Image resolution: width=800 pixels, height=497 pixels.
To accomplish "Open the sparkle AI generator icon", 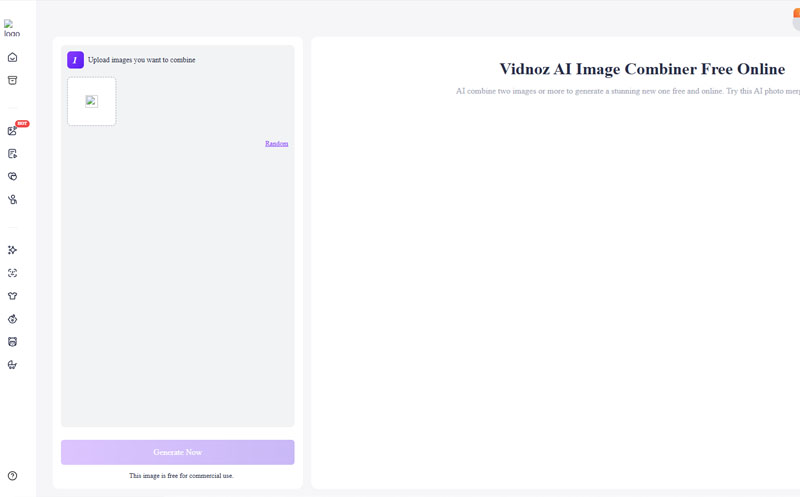I will click(x=13, y=250).
